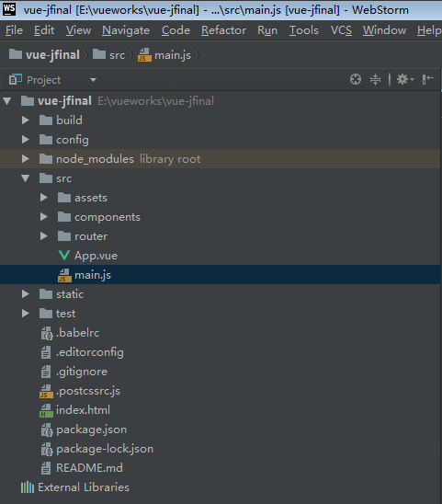
Task: Open the View menu
Action: [78, 30]
